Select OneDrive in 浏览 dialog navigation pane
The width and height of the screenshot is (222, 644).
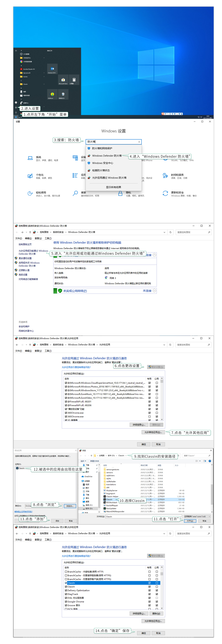[87, 476]
